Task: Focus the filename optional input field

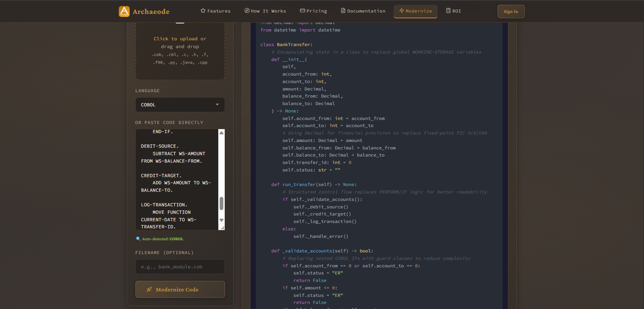Action: pyautogui.click(x=180, y=267)
